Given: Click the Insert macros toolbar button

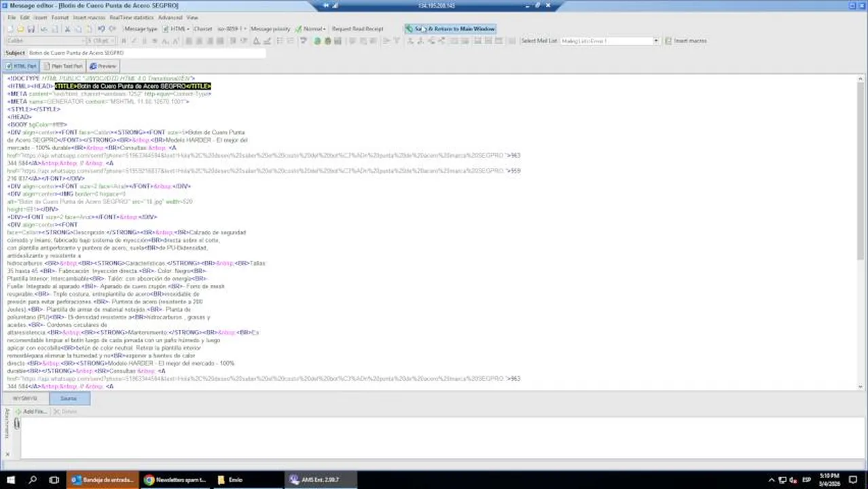Looking at the screenshot, I should click(x=686, y=41).
